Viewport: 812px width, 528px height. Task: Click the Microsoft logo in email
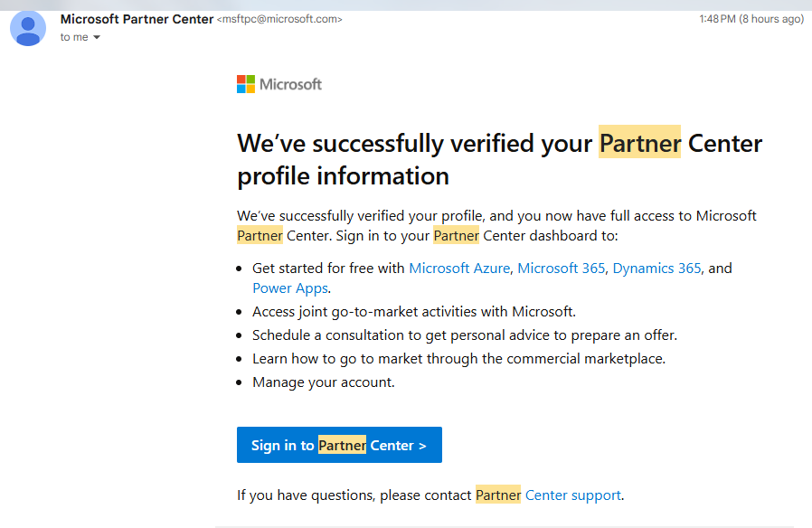coord(279,84)
